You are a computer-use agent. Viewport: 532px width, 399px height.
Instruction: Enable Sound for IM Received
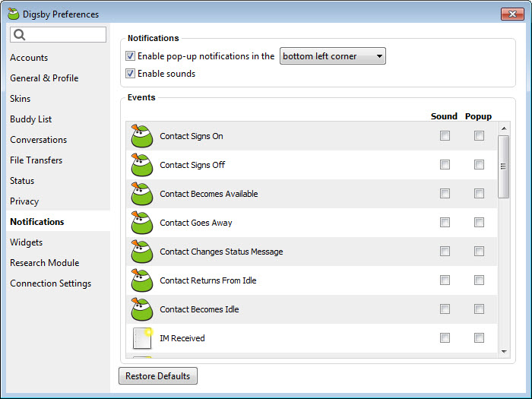445,337
